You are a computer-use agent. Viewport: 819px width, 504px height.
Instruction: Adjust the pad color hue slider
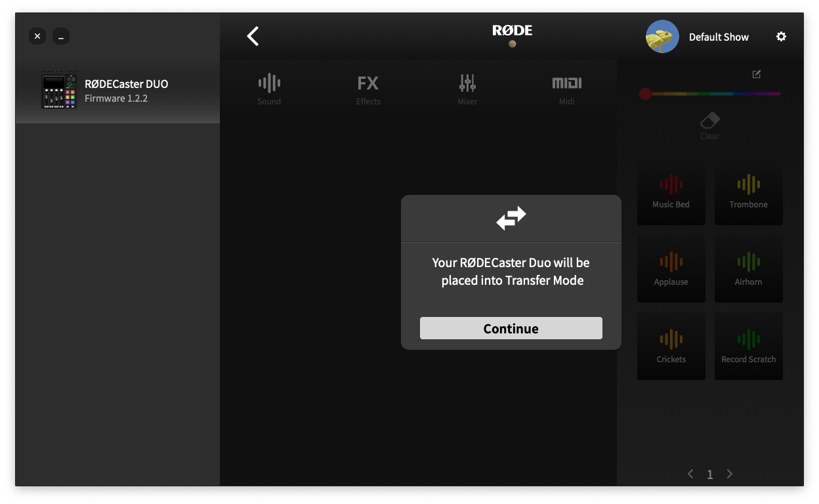point(710,94)
